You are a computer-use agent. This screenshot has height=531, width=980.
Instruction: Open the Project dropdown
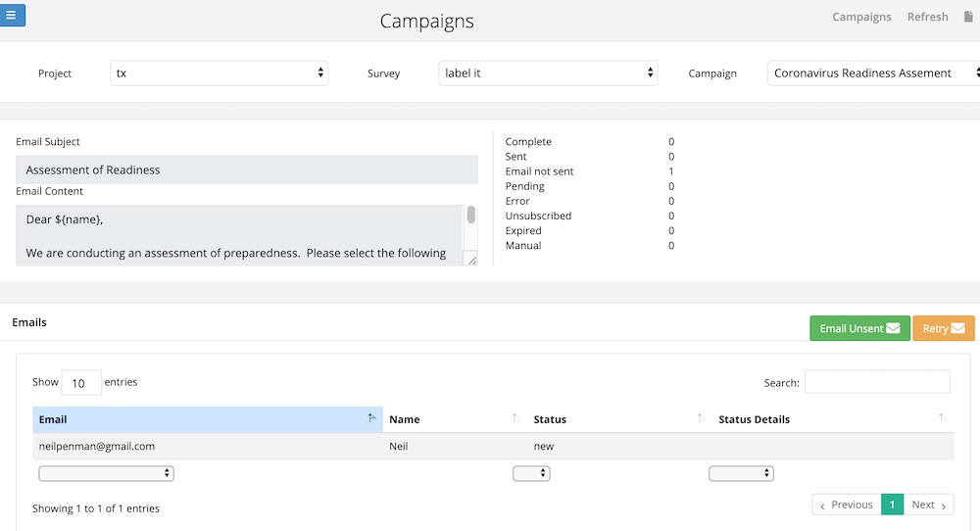tap(219, 72)
